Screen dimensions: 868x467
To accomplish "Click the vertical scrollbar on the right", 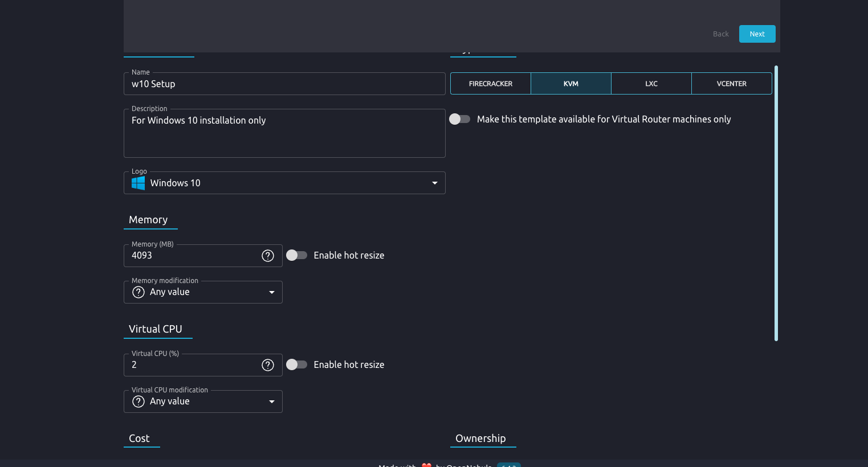I will [776, 202].
